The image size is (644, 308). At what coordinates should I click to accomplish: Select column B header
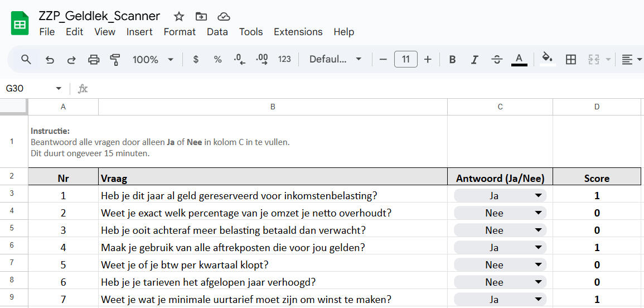[273, 107]
